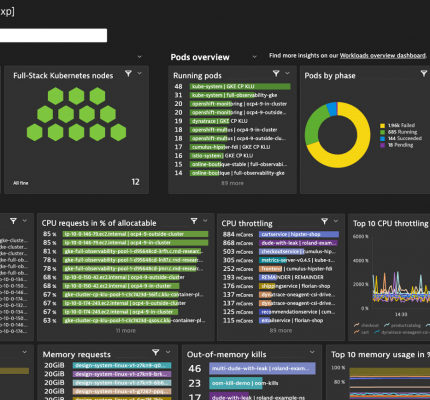Click '11 more' in CPU requests tile
Viewport: 430px width, 400px height.
(x=126, y=331)
